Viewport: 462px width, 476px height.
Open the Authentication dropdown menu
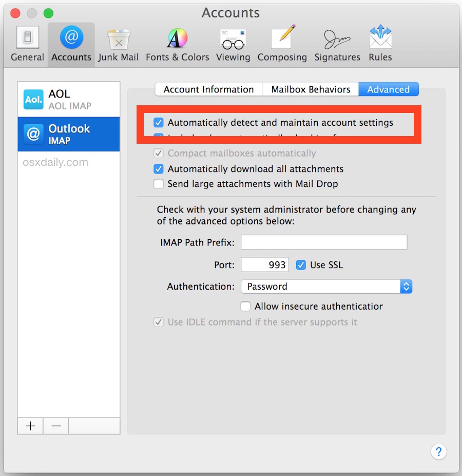[326, 286]
